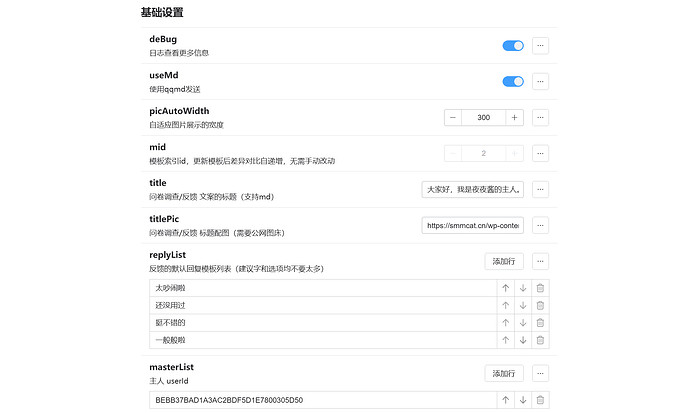The width and height of the screenshot is (690, 413).
Task: Edit the '一般般啦' reply text
Action: click(x=323, y=340)
